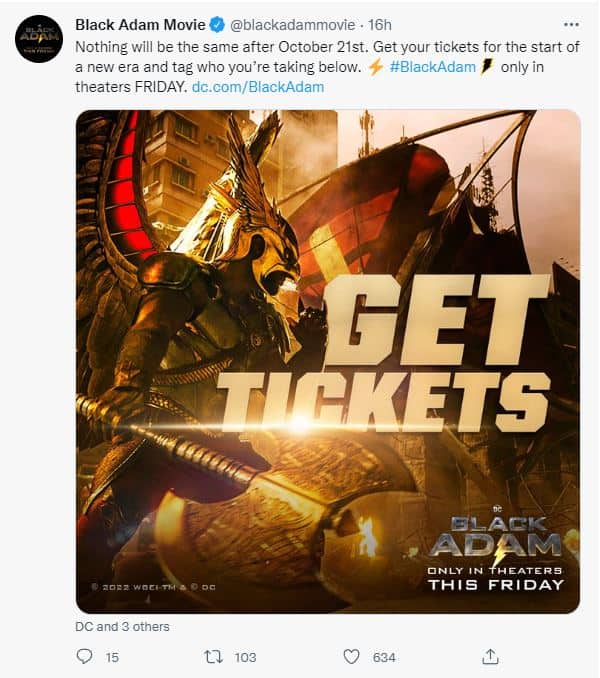This screenshot has width=600, height=678.
Task: Open the Black Adam Movie profile avatar
Action: coord(39,39)
